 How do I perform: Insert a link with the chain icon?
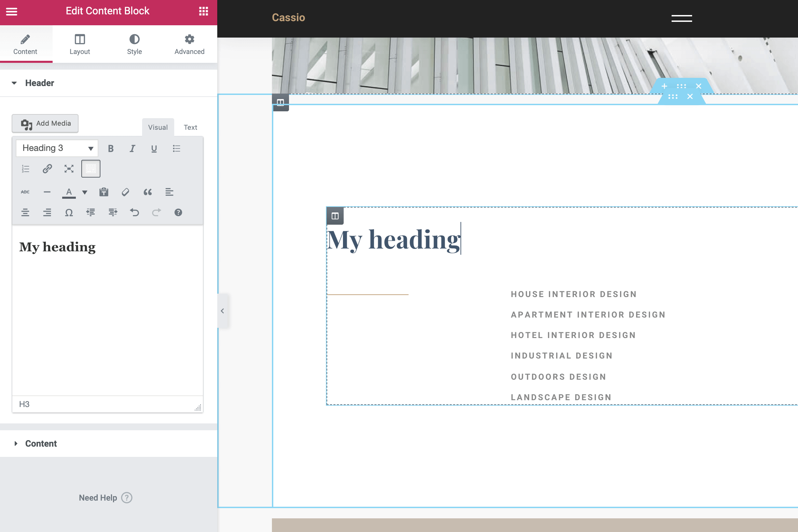click(x=47, y=169)
